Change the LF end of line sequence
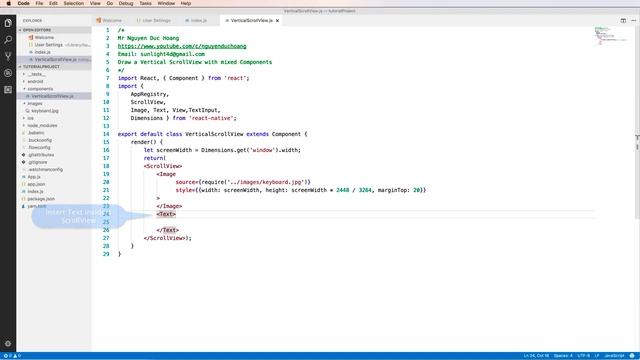This screenshot has width=640, height=360. [597, 356]
